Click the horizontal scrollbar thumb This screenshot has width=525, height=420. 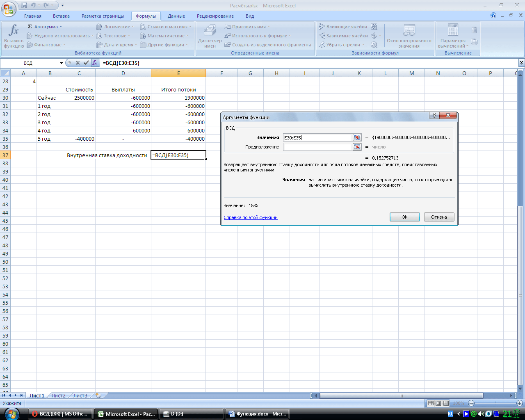click(x=401, y=396)
